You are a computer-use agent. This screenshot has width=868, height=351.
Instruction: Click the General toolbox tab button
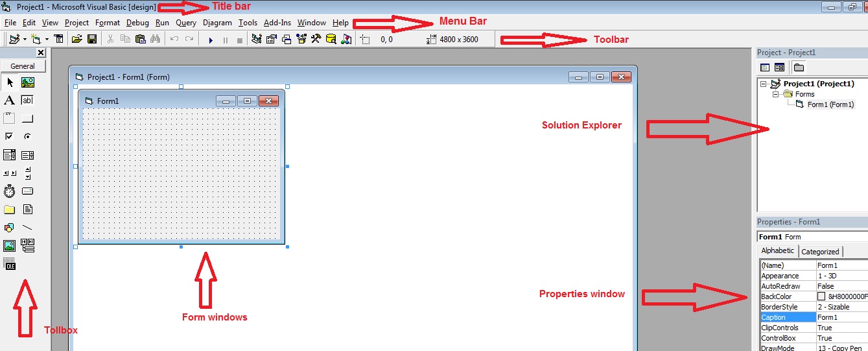click(23, 66)
